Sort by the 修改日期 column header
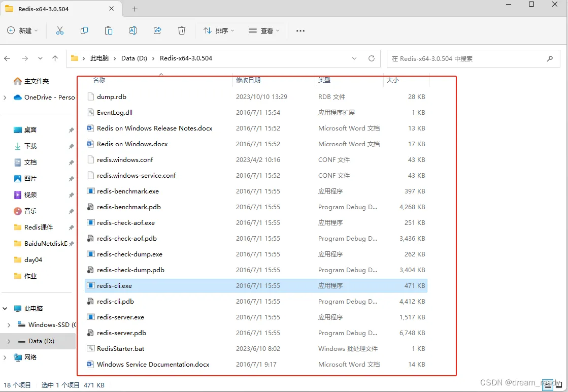Screen dimensions: 568x392 [x=248, y=80]
